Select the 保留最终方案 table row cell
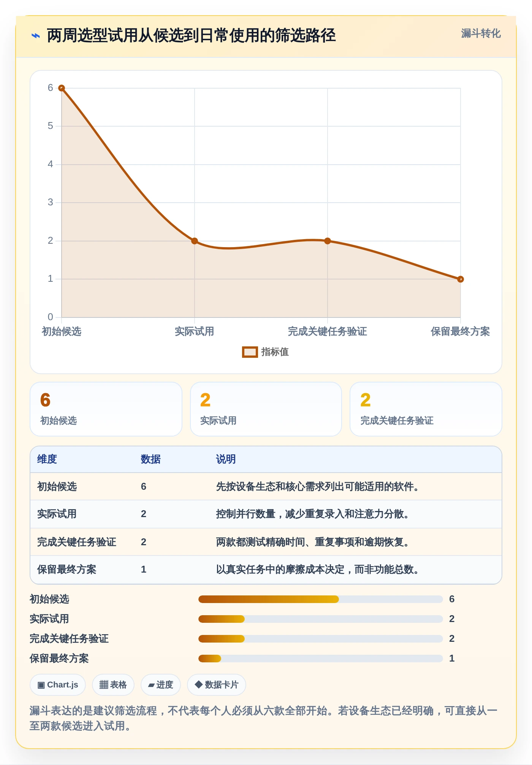The image size is (532, 765). (67, 570)
